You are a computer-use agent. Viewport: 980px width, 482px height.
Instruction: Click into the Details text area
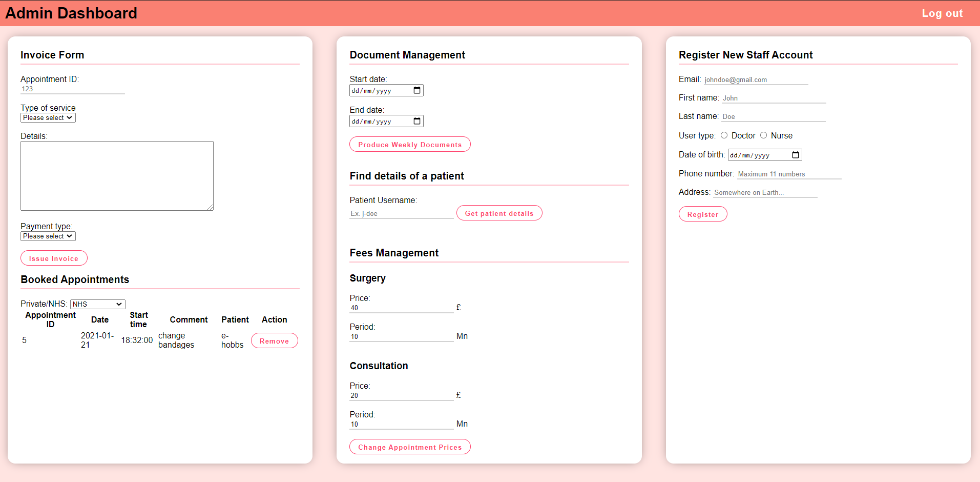point(117,176)
